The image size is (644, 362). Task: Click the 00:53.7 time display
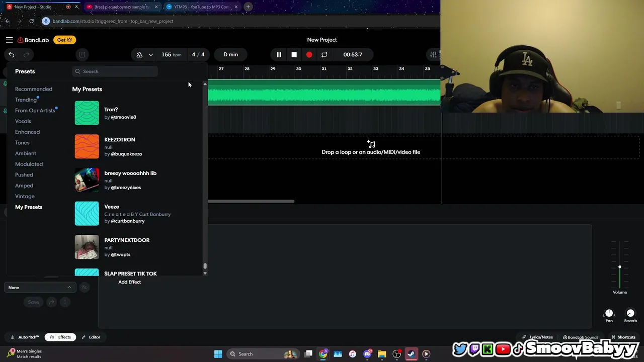pos(353,54)
